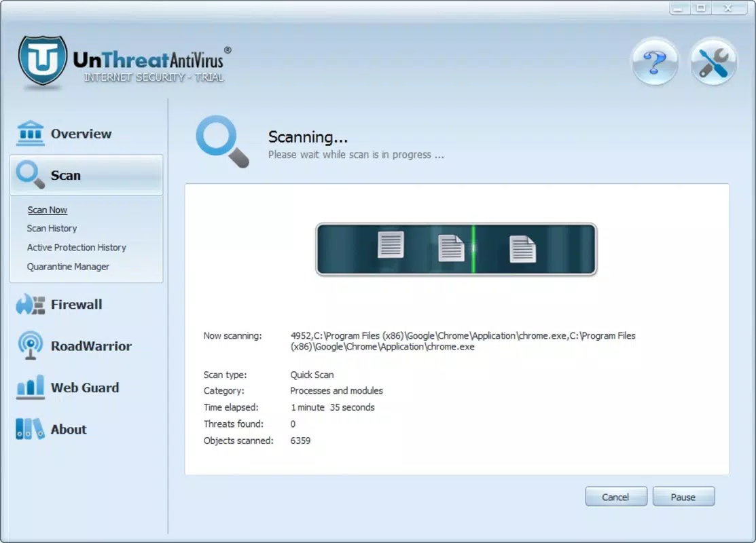
Task: Click the 'Scanning...' heading text
Action: coord(308,137)
